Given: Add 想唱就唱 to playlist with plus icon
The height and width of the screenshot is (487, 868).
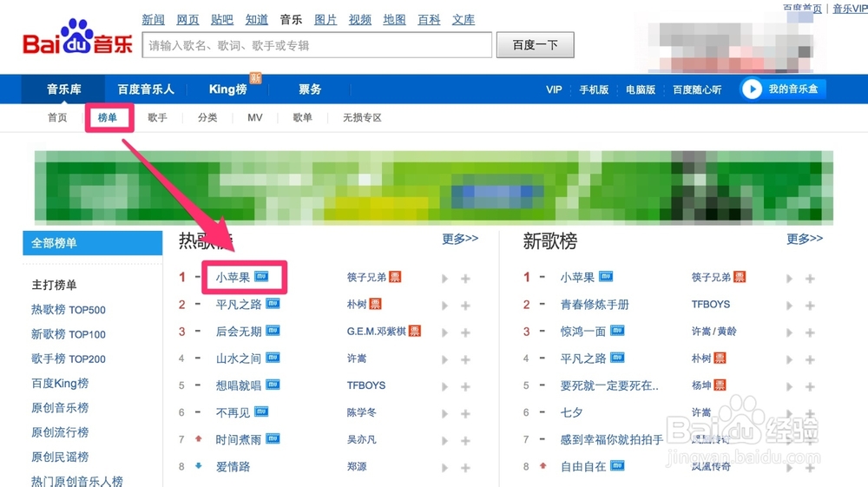Looking at the screenshot, I should click(465, 387).
